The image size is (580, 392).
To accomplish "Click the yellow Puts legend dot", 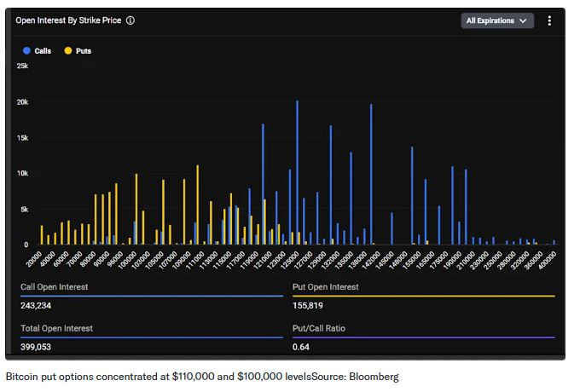I will click(x=68, y=51).
